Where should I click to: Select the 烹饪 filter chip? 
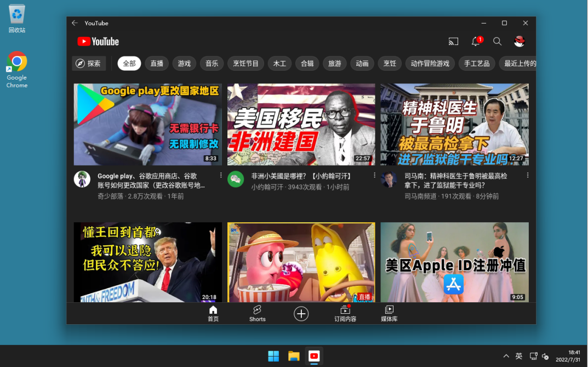(x=390, y=64)
